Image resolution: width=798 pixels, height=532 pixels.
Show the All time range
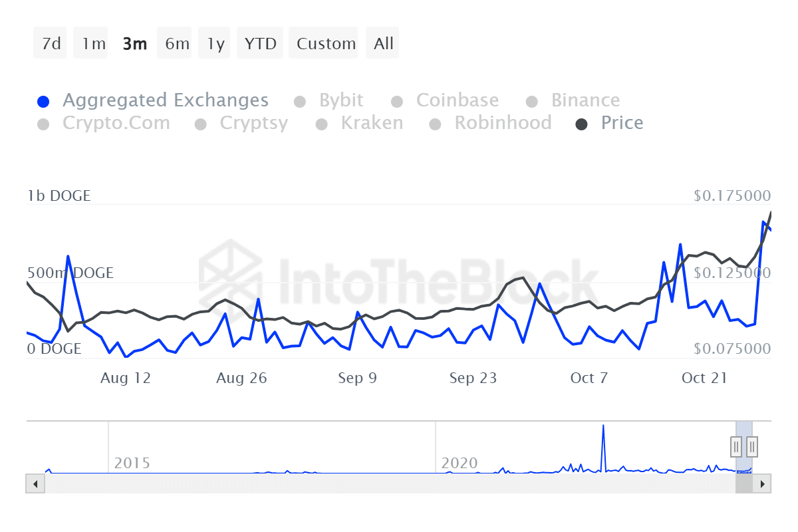tap(384, 44)
